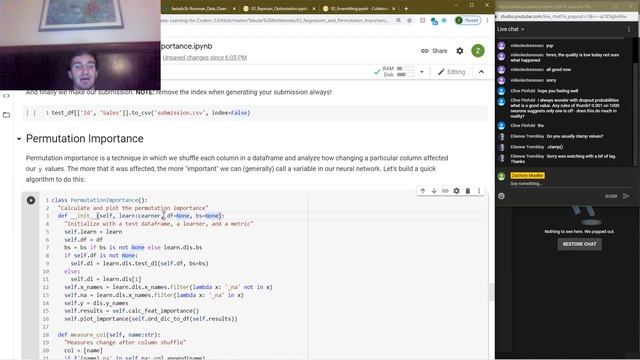Click the RAM usage bar
Image resolution: width=640 pixels, height=360 pixels.
[x=406, y=69]
